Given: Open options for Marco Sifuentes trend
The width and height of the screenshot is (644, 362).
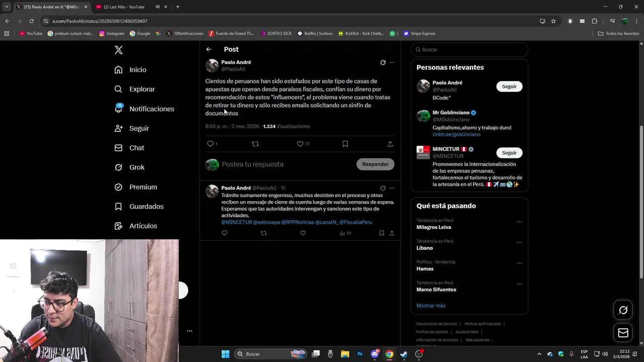Looking at the screenshot, I should click(x=519, y=284).
